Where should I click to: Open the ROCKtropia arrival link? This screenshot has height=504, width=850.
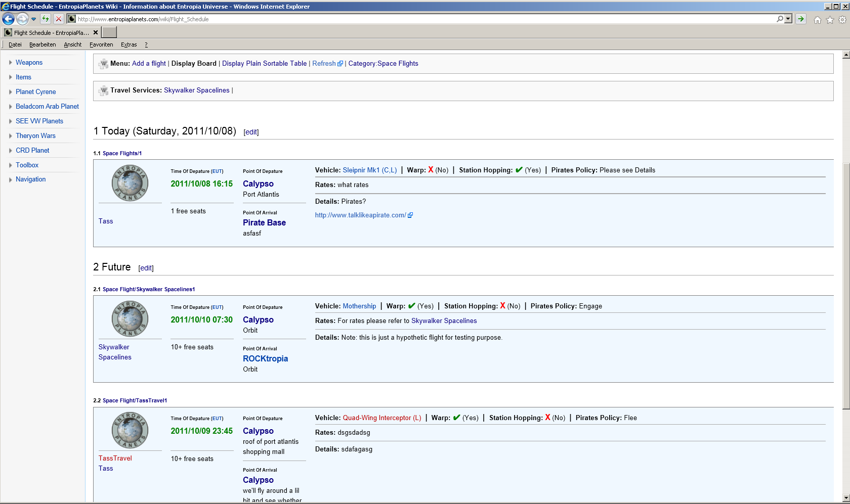pos(265,359)
